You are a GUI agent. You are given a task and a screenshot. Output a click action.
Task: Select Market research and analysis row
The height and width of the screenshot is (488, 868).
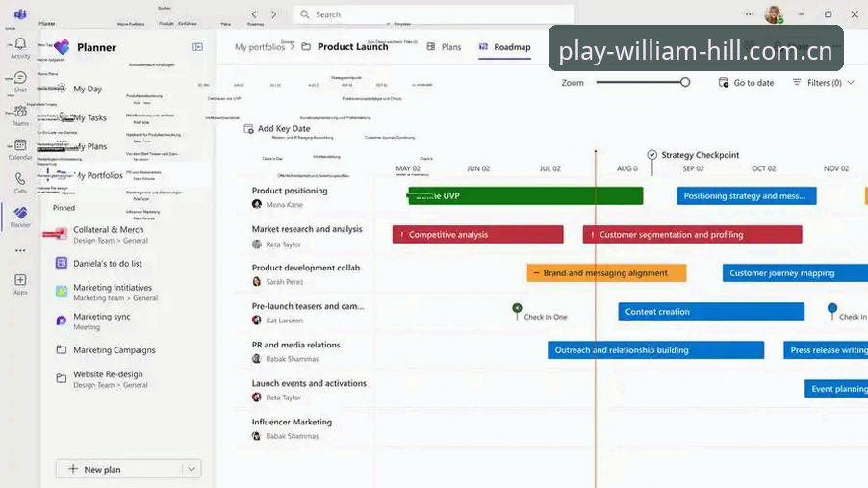pyautogui.click(x=307, y=229)
